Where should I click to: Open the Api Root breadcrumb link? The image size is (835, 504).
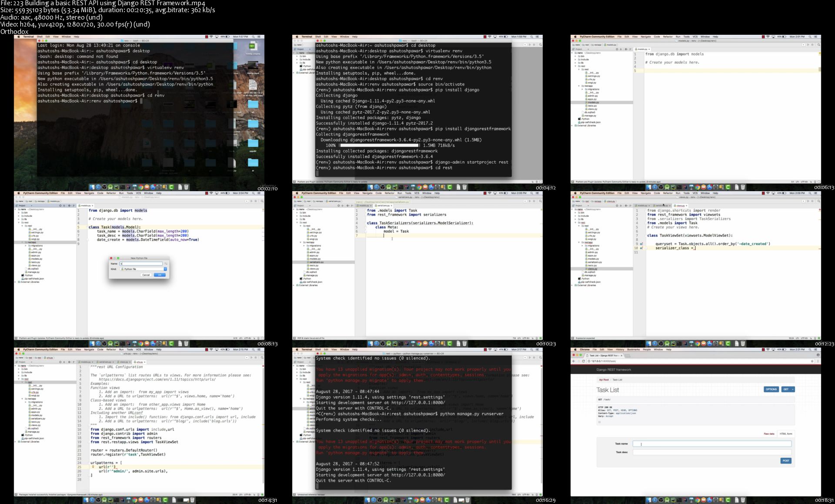(x=604, y=380)
